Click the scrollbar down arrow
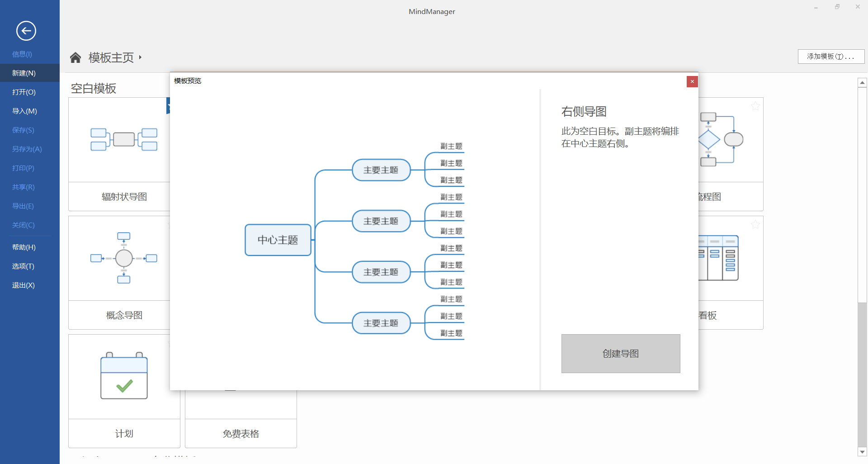The height and width of the screenshot is (464, 868). pyautogui.click(x=863, y=452)
